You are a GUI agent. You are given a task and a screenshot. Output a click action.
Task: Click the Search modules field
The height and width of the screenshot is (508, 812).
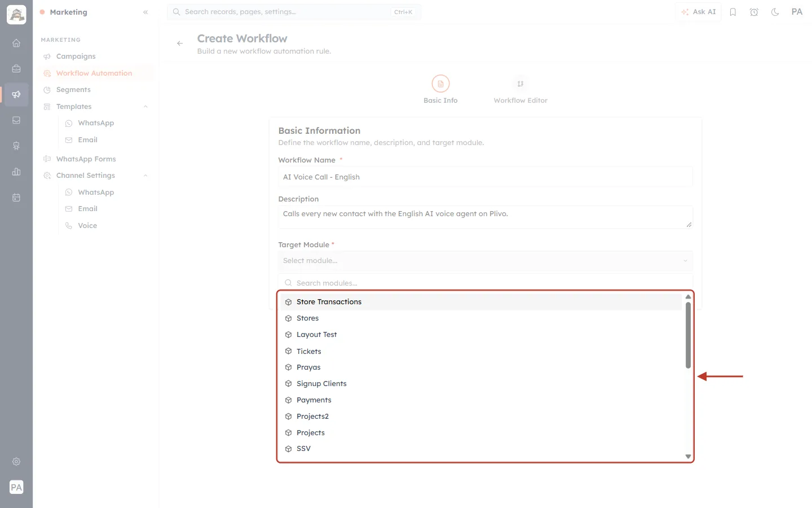pyautogui.click(x=485, y=283)
